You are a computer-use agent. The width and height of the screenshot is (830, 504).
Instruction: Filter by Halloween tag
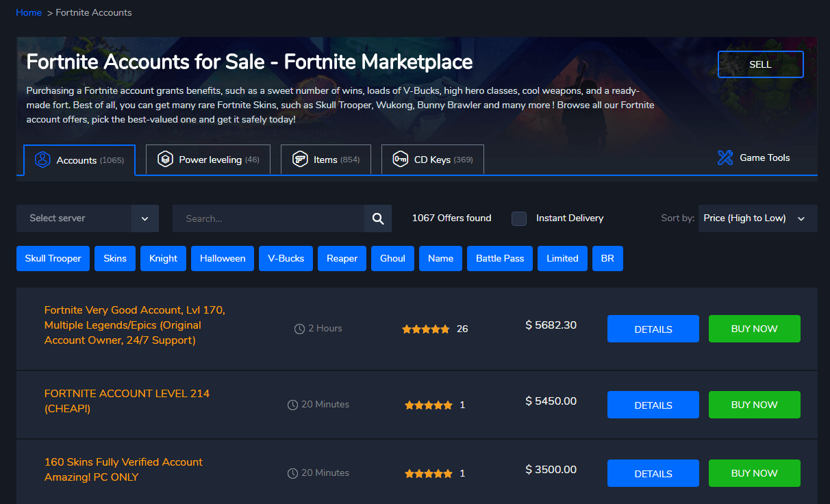tap(223, 258)
